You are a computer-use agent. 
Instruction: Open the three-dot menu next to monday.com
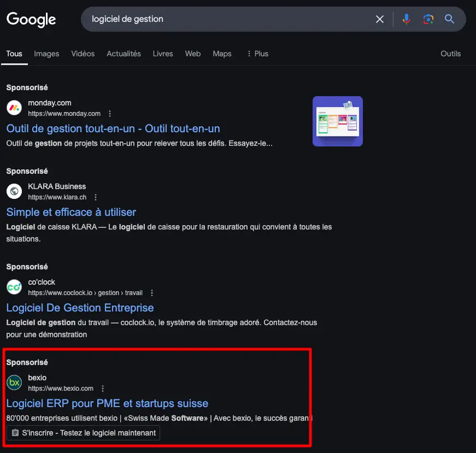click(110, 113)
